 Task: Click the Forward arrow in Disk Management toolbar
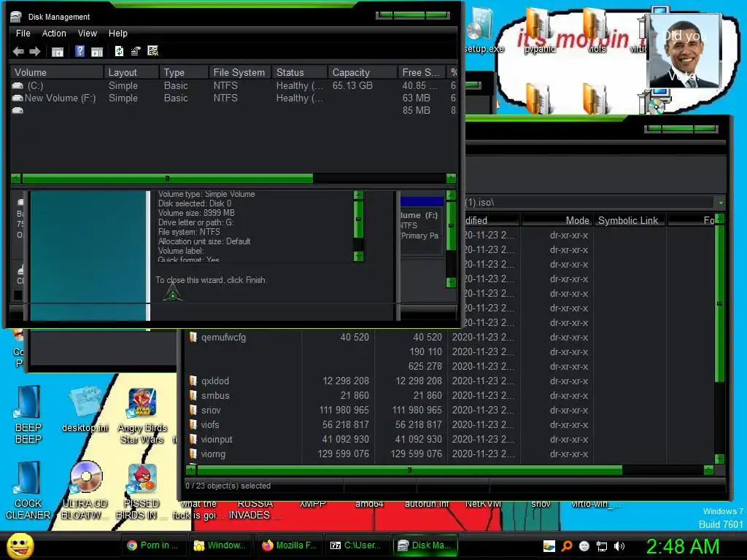35,52
